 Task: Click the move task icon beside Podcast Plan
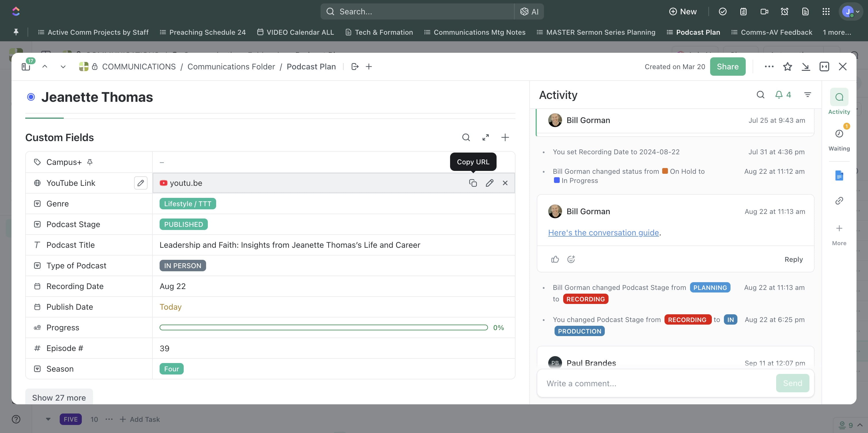(x=354, y=66)
